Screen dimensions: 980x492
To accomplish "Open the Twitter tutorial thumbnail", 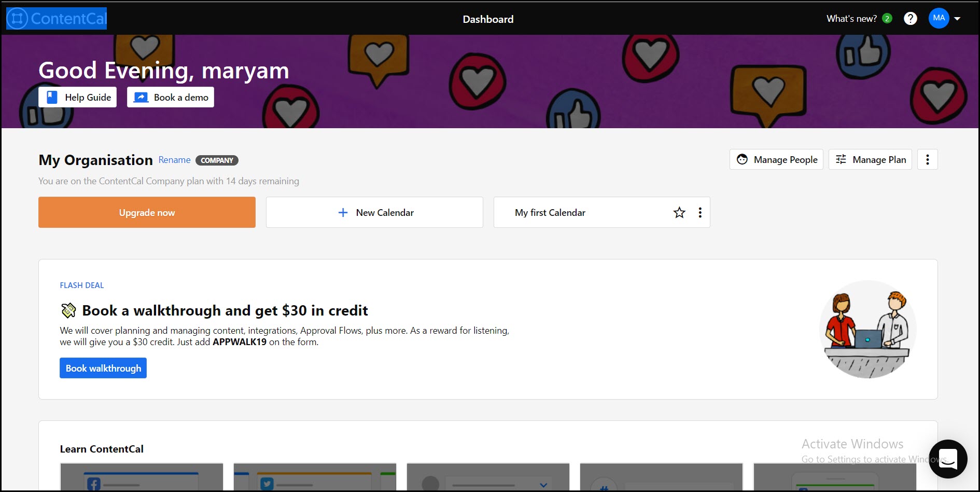I will point(315,476).
